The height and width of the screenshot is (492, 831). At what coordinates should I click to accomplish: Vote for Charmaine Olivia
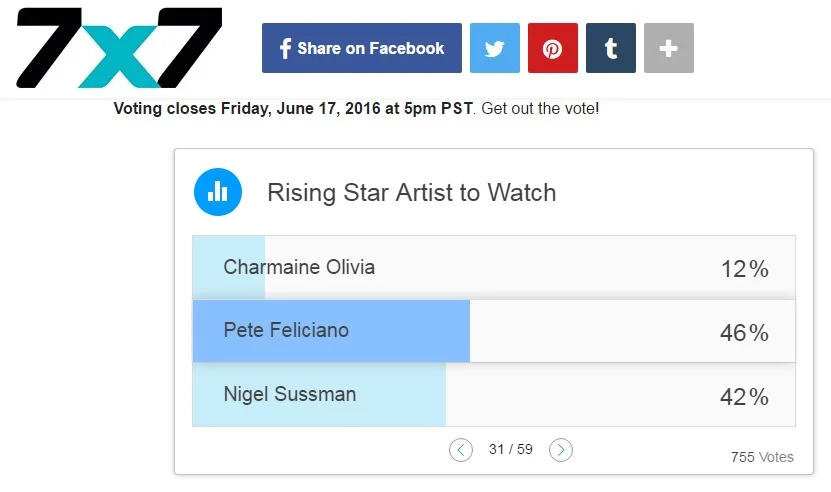(x=299, y=267)
